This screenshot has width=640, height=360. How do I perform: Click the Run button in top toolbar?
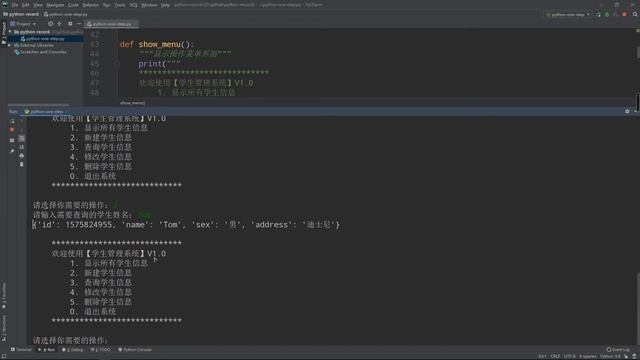click(x=598, y=15)
